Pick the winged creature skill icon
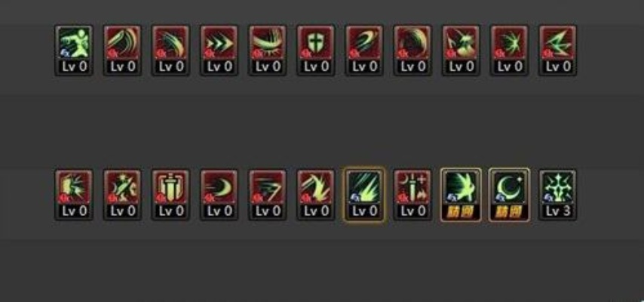This screenshot has width=644, height=302. (x=461, y=50)
